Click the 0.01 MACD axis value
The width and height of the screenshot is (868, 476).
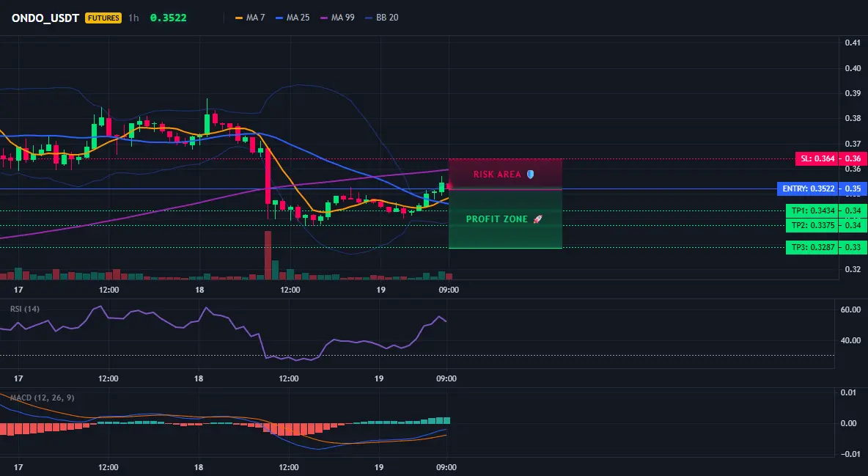(x=849, y=393)
